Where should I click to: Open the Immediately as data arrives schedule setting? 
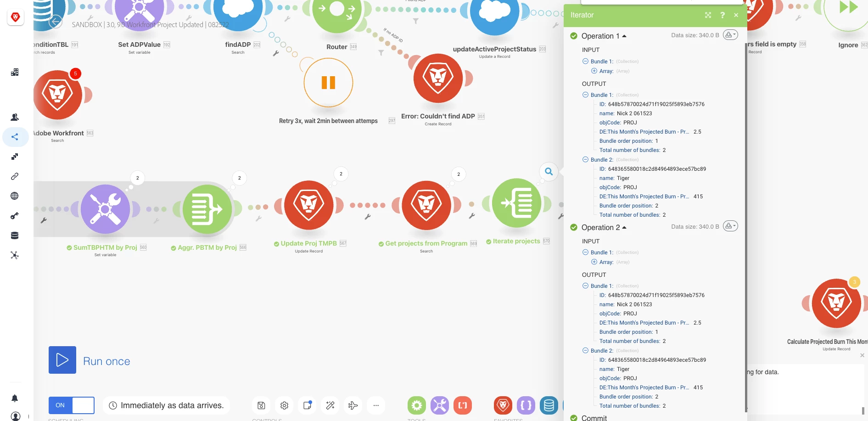click(x=166, y=405)
